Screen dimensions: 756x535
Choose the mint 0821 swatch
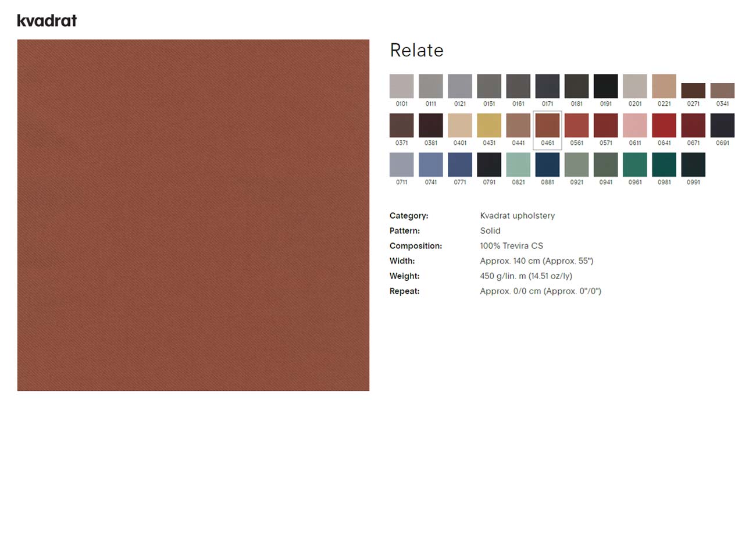tap(518, 165)
